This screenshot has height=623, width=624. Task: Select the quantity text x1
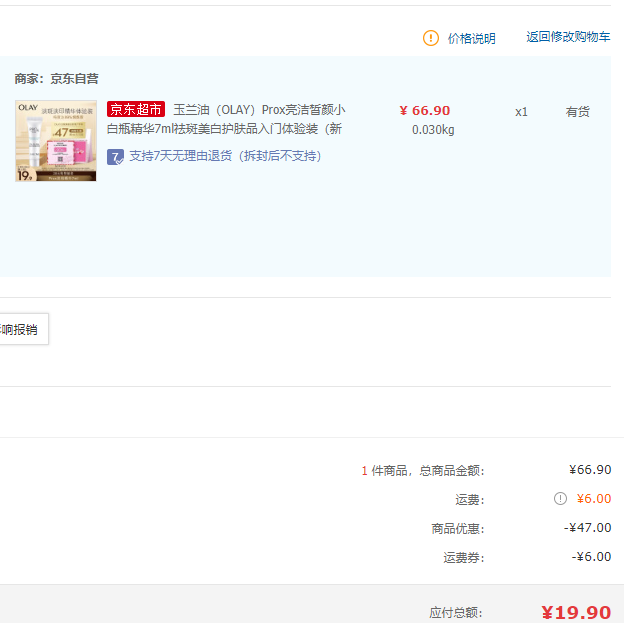point(521,112)
